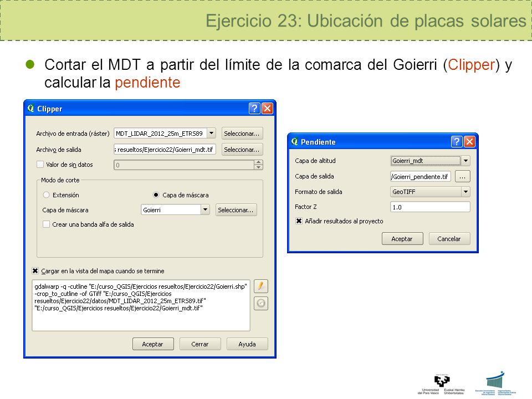Click the Goierri_pendiente.tif output field
Image resolution: width=532 pixels, height=399 pixels.
[x=421, y=176]
